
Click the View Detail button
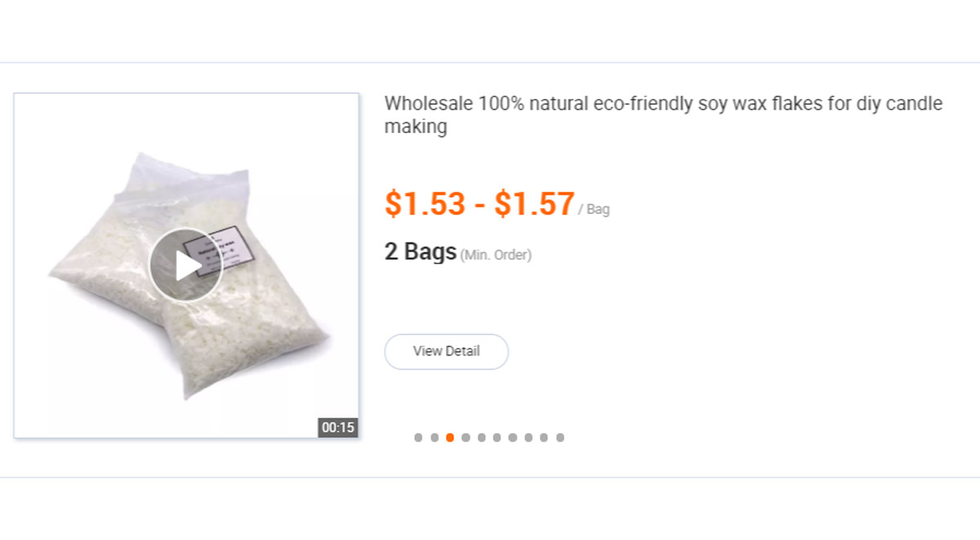pyautogui.click(x=446, y=351)
